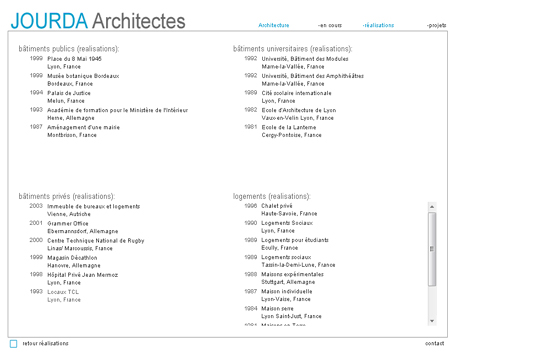
Task: Select Cité scolaire internationale project
Action: click(296, 93)
